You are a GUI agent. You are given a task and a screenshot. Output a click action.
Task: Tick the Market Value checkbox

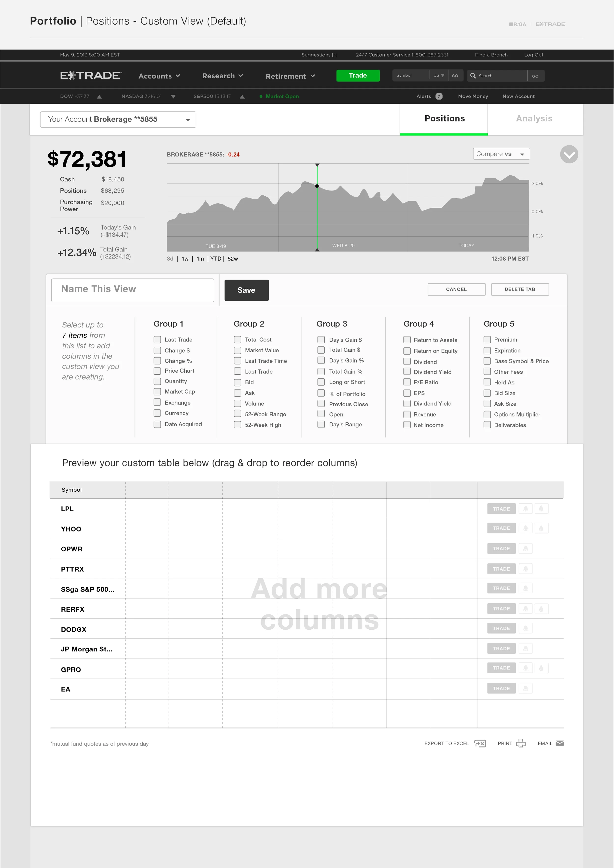237,351
